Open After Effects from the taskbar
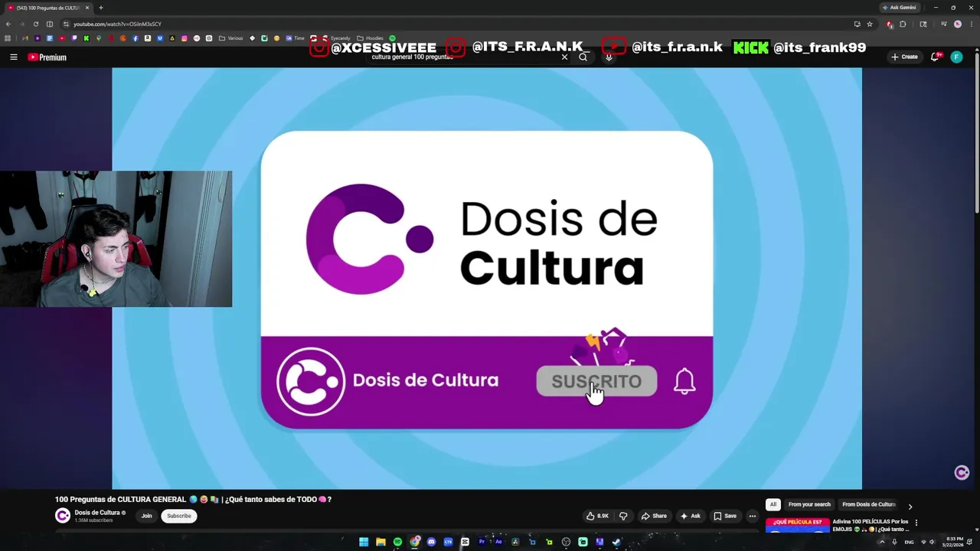This screenshot has width=980, height=551. (x=498, y=542)
